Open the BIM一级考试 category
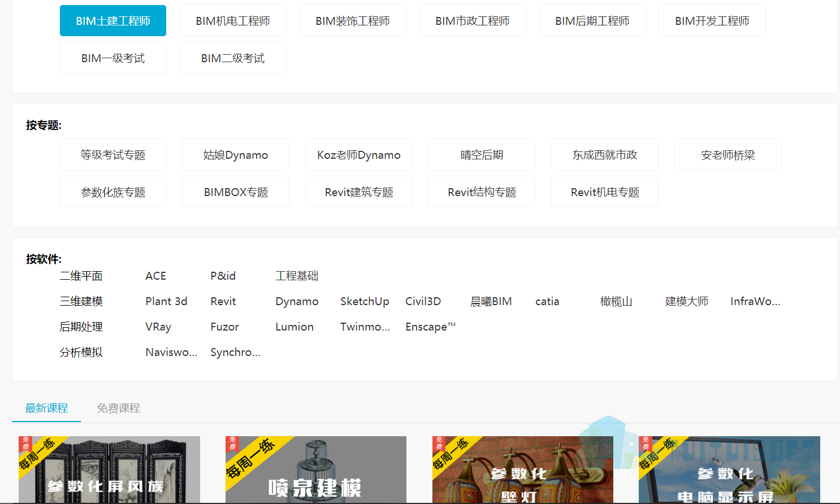 113,58
